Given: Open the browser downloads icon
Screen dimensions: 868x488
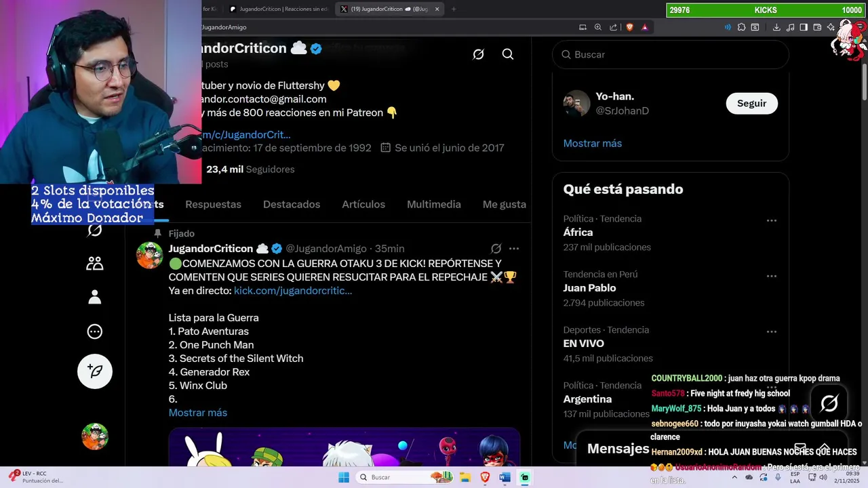Looking at the screenshot, I should coord(776,27).
